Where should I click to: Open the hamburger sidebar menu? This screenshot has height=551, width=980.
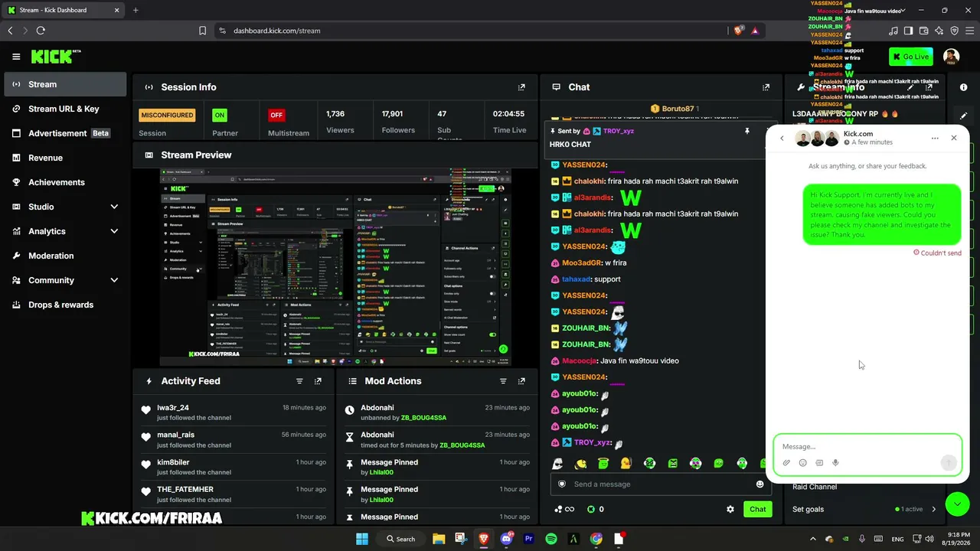(16, 57)
